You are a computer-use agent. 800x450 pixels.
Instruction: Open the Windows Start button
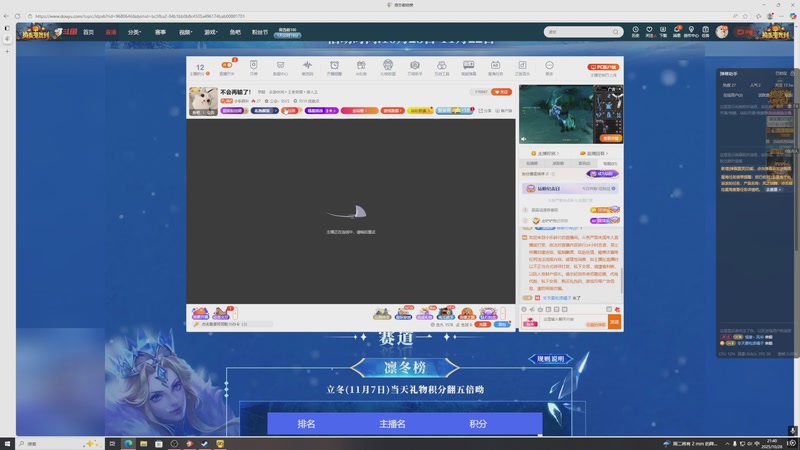(7, 444)
